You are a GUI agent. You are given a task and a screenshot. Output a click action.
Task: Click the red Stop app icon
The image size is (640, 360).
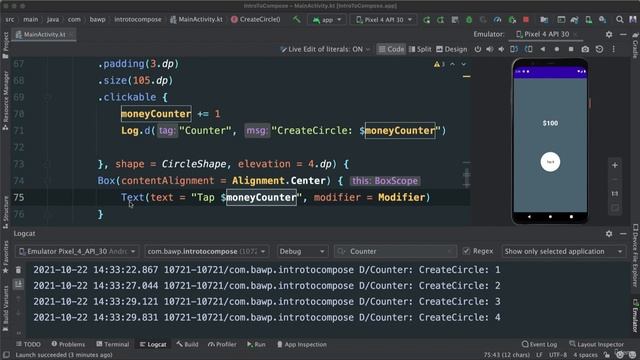pos(526,19)
